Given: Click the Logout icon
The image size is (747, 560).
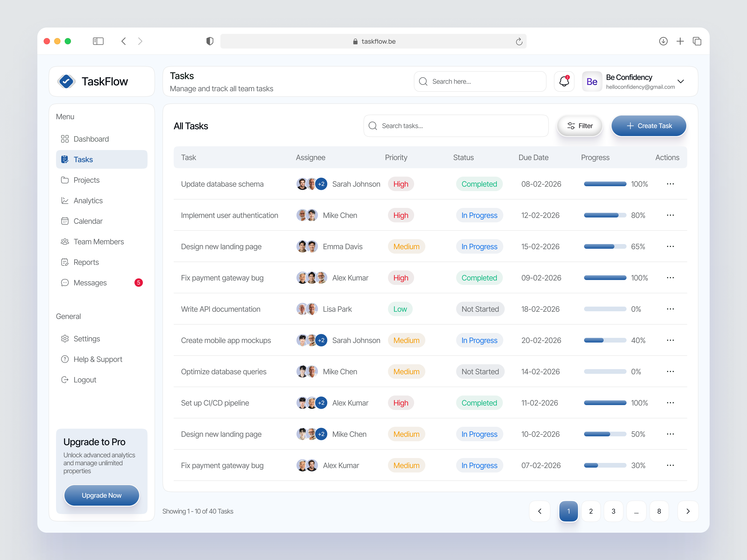Looking at the screenshot, I should (65, 379).
